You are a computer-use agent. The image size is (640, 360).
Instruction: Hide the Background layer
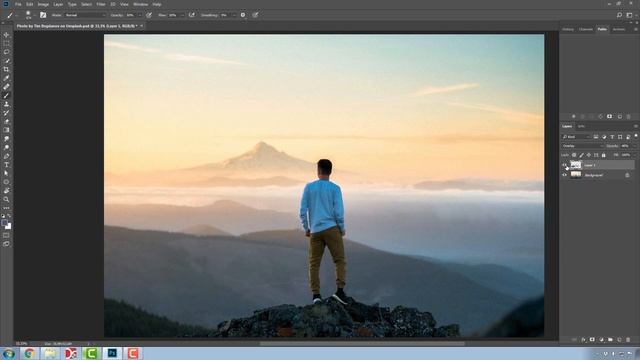[564, 175]
